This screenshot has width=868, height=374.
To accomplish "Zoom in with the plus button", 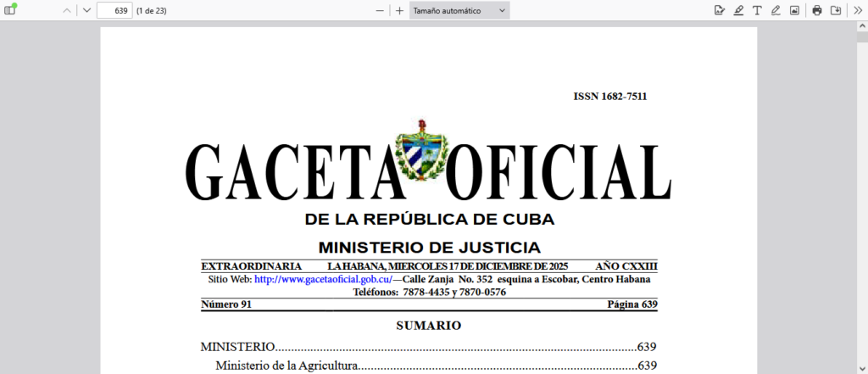I will (x=399, y=10).
